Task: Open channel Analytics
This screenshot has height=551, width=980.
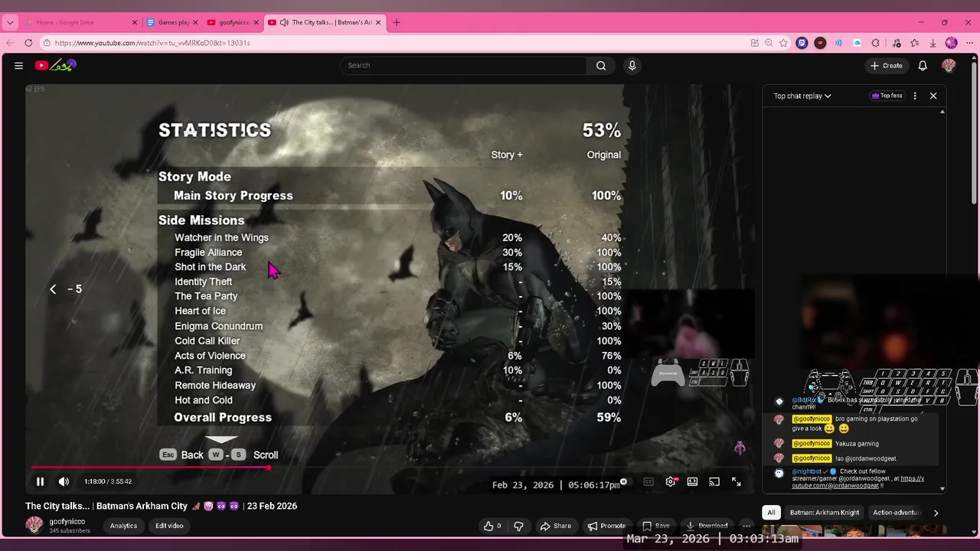Action: tap(123, 526)
